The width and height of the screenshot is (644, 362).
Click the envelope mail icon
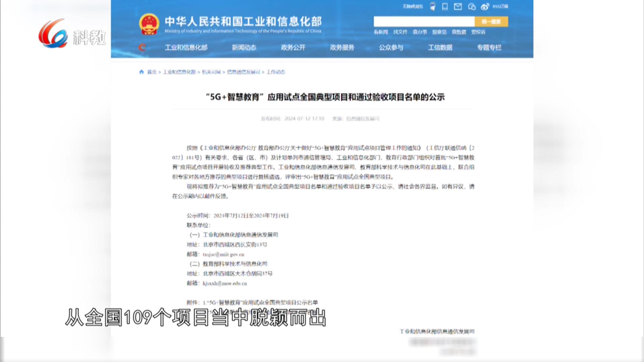point(458,6)
